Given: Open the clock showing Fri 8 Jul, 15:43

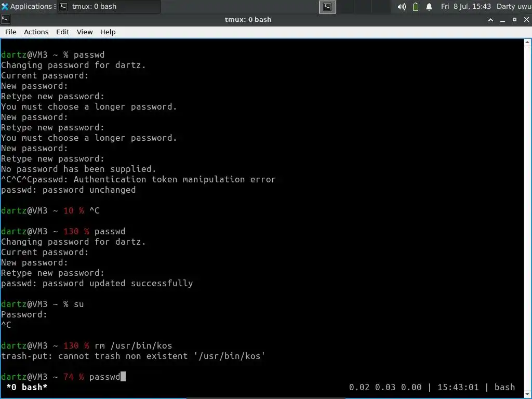Looking at the screenshot, I should [465, 6].
